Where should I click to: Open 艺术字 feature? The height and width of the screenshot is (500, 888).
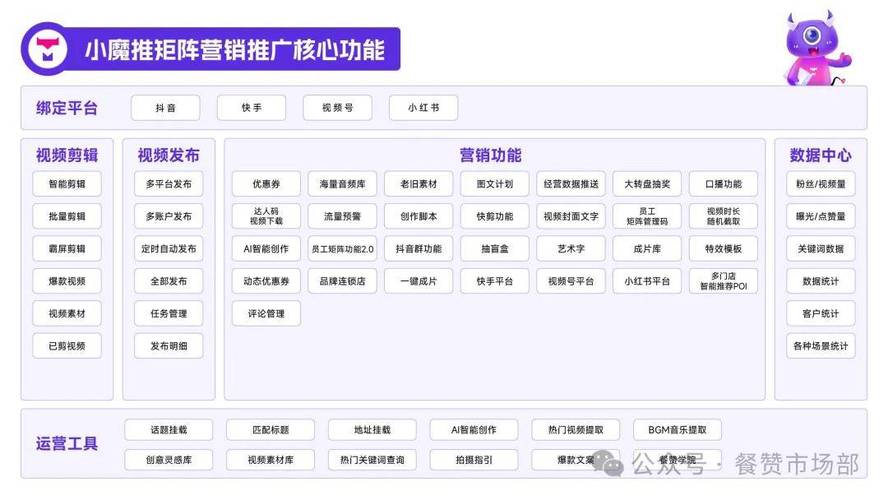coord(571,249)
